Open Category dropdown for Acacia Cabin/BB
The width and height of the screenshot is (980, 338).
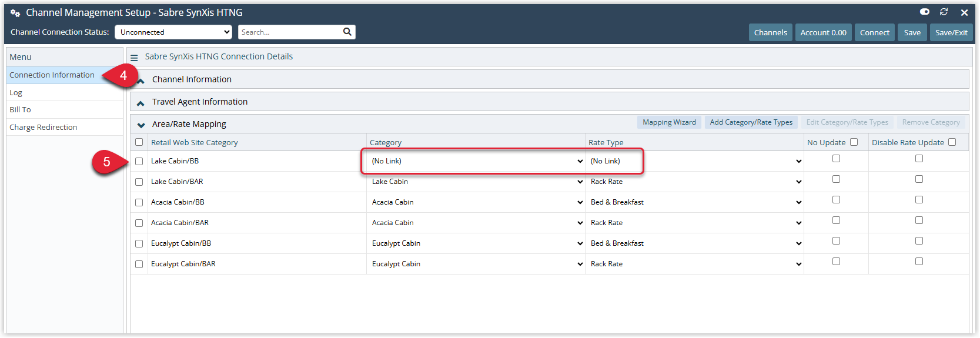pos(476,202)
